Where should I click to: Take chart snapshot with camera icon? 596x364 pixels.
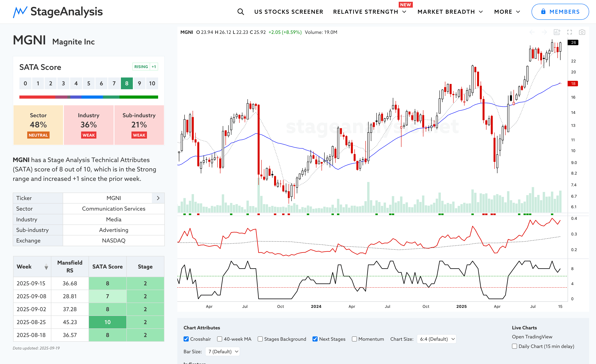tap(582, 32)
